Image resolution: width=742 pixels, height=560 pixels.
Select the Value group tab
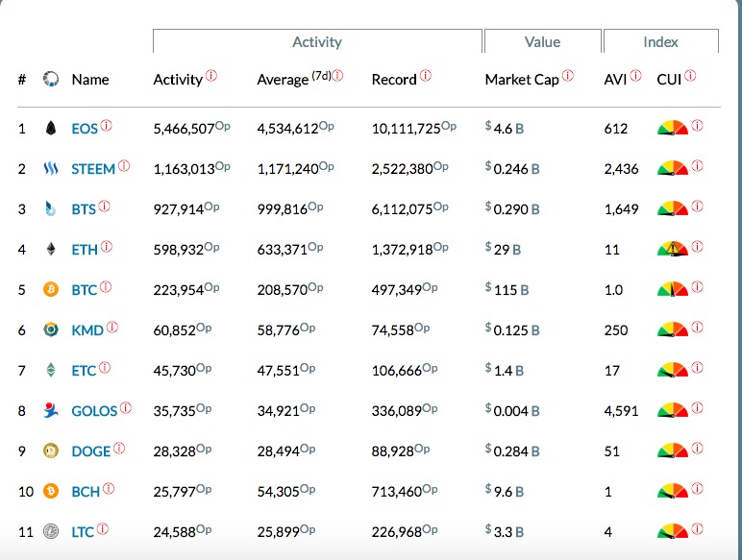tap(542, 41)
